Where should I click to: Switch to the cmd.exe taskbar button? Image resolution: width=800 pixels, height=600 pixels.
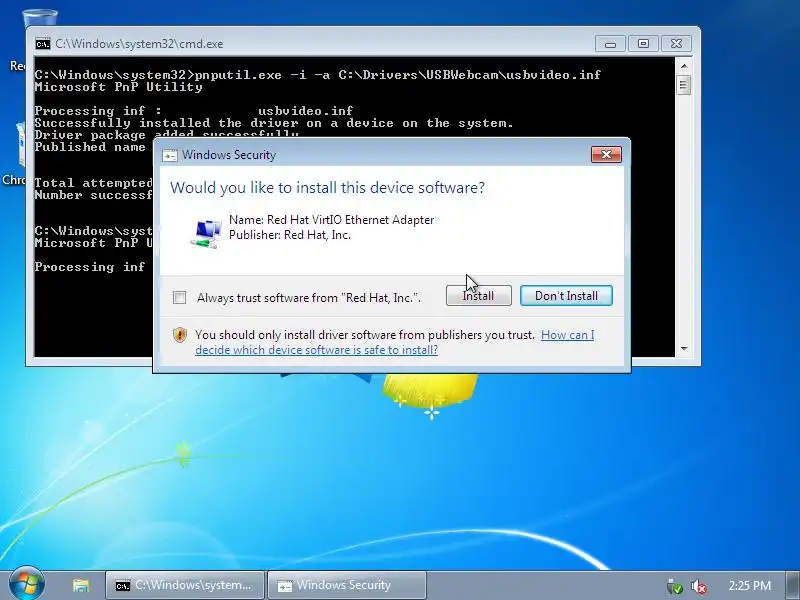click(x=185, y=585)
